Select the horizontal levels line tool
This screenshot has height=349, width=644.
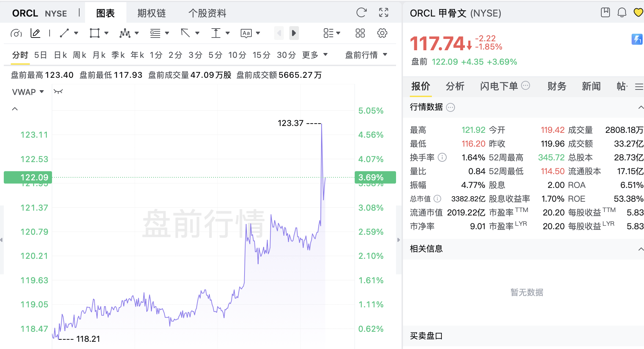155,33
